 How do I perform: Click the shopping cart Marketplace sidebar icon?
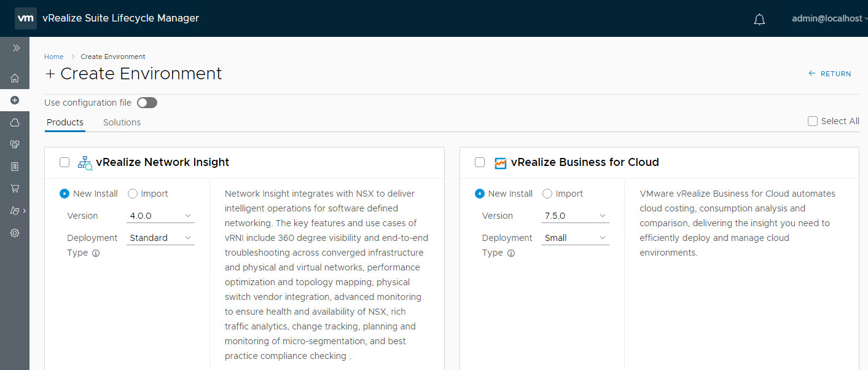[15, 189]
